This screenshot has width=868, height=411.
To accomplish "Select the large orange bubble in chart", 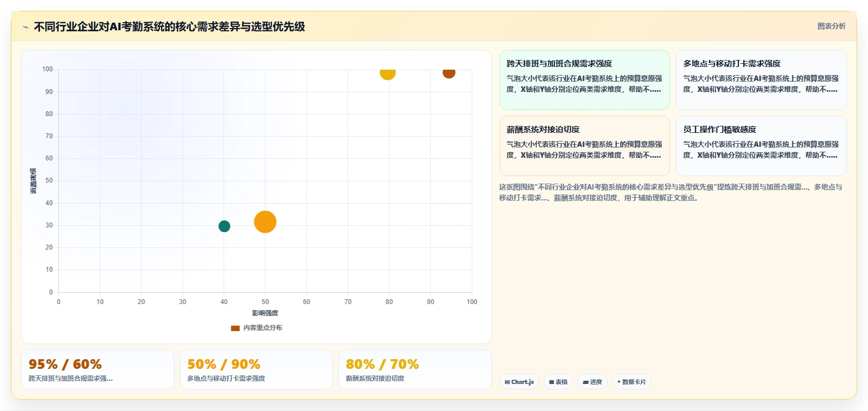I will click(x=265, y=222).
